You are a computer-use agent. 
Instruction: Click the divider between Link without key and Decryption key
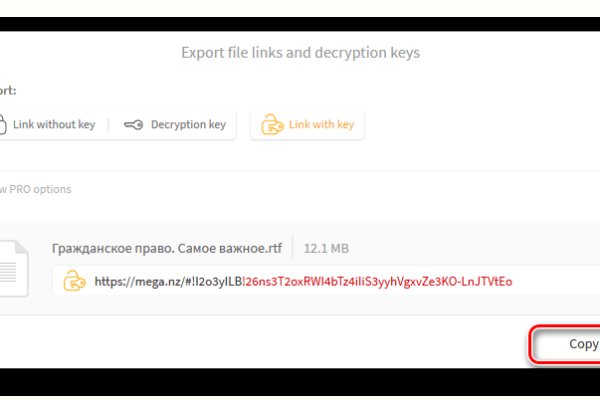109,125
